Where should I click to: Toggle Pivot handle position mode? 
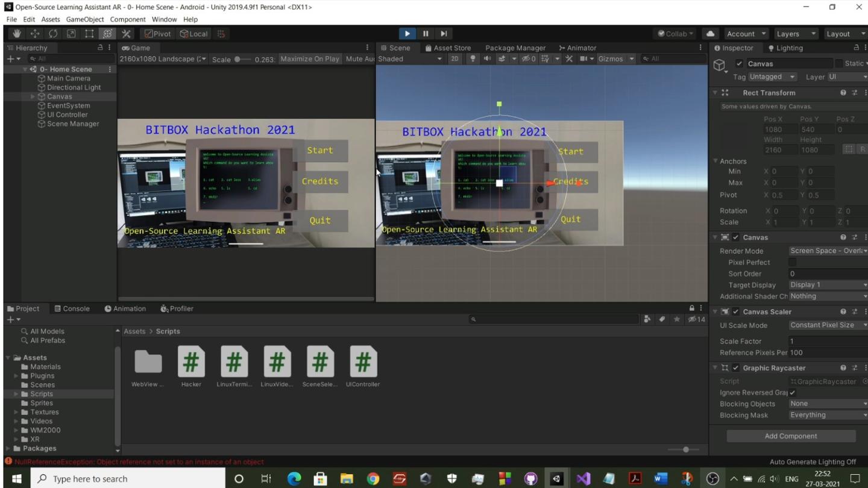pos(158,34)
